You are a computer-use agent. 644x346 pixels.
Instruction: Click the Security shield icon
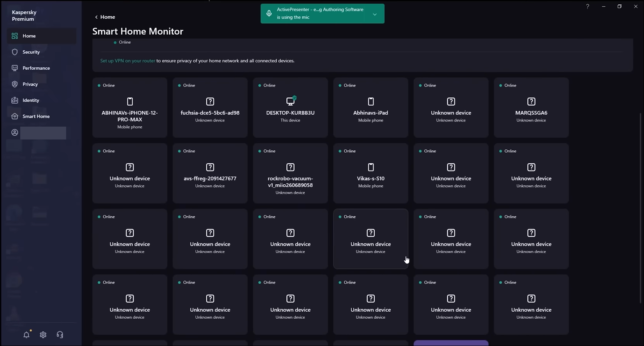click(15, 52)
